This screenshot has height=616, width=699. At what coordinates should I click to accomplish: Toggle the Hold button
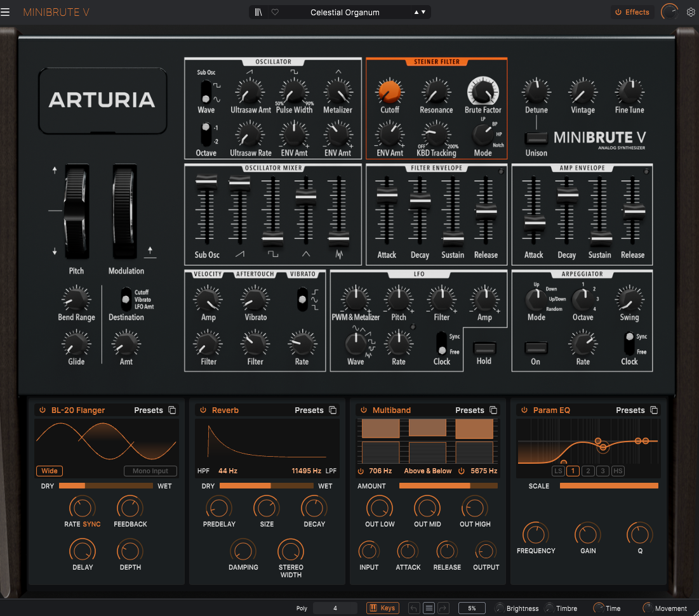point(484,348)
